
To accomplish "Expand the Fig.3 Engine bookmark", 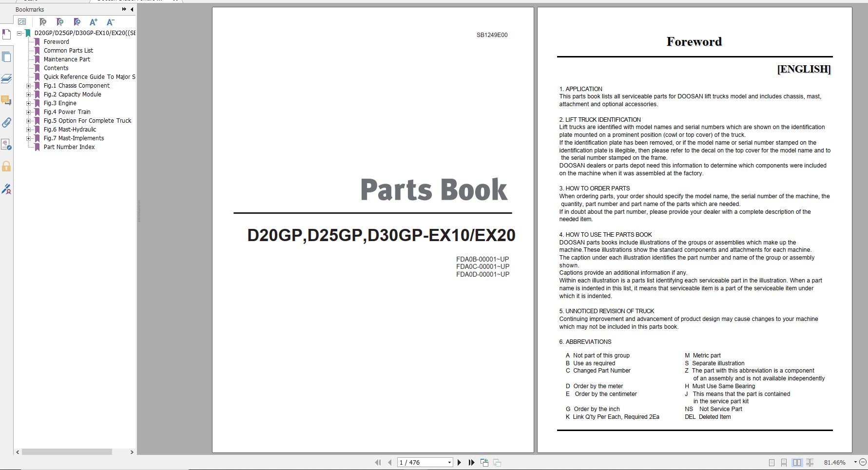I will coord(29,103).
